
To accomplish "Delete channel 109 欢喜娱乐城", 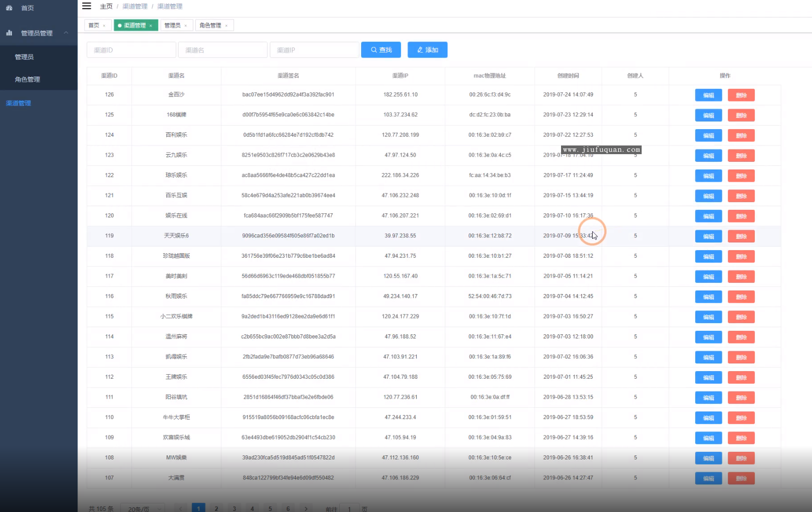I will (741, 438).
